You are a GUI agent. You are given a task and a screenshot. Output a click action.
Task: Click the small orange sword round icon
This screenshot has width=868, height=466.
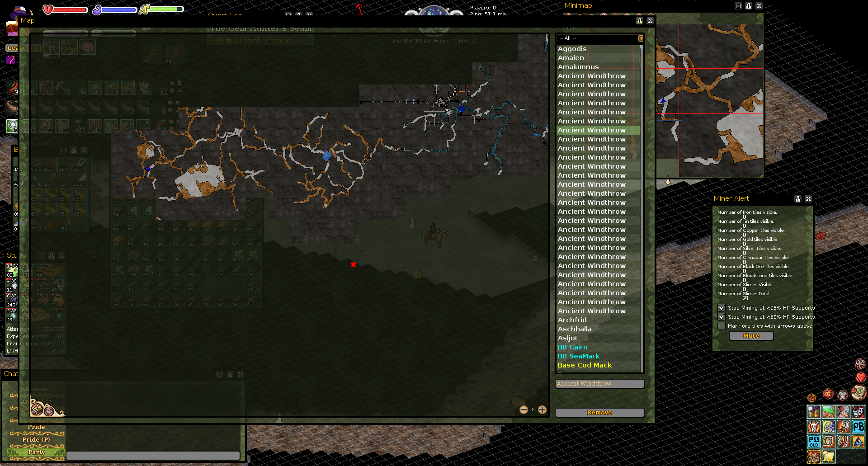(x=812, y=398)
